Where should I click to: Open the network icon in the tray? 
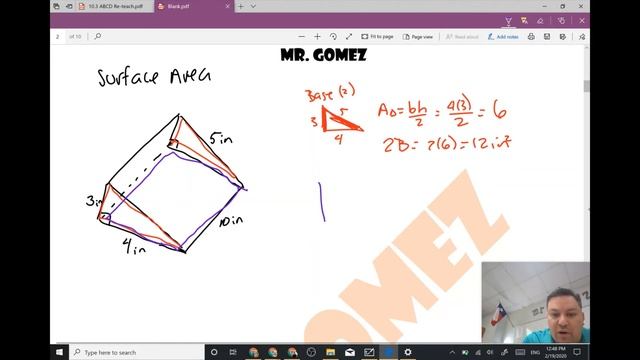pos(478,352)
